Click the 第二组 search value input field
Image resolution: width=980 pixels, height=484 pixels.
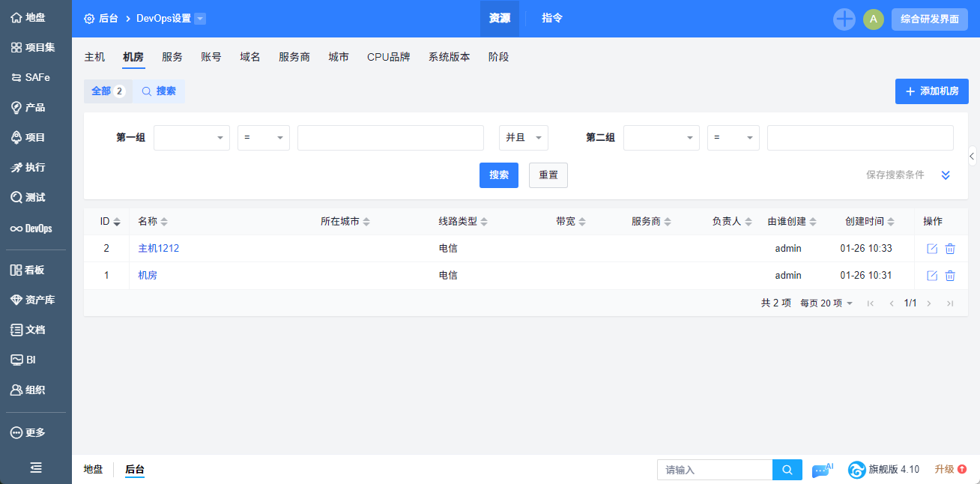(859, 138)
